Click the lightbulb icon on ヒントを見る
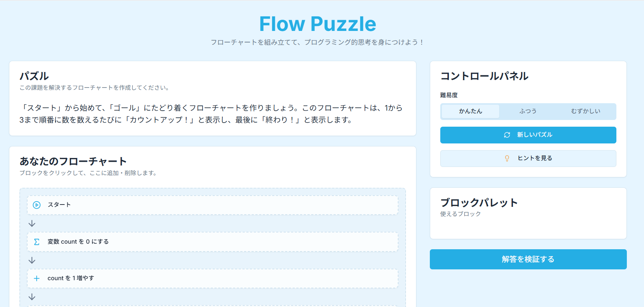Viewport: 644px width, 307px height. pos(506,158)
